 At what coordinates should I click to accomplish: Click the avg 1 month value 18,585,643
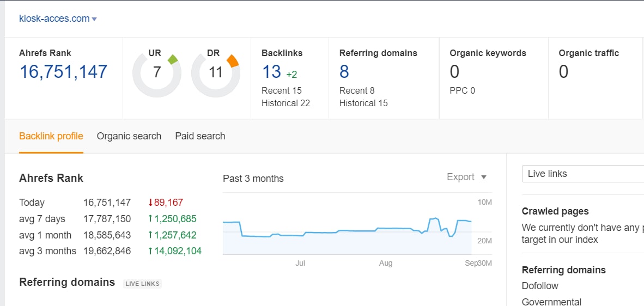(107, 235)
